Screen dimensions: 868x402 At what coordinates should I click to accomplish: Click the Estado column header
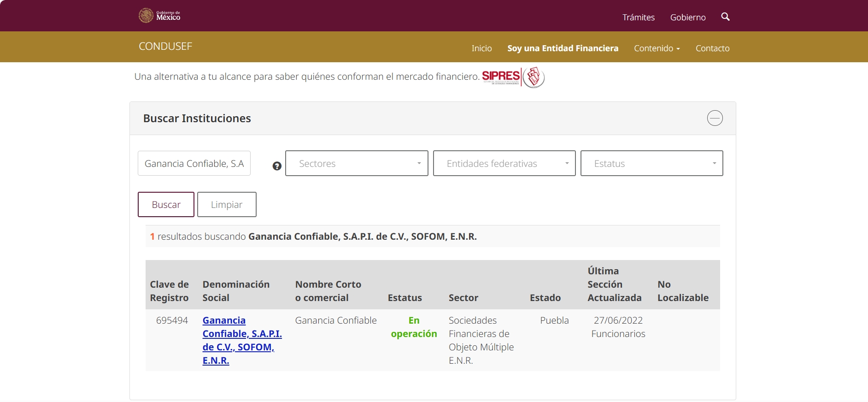[545, 298]
